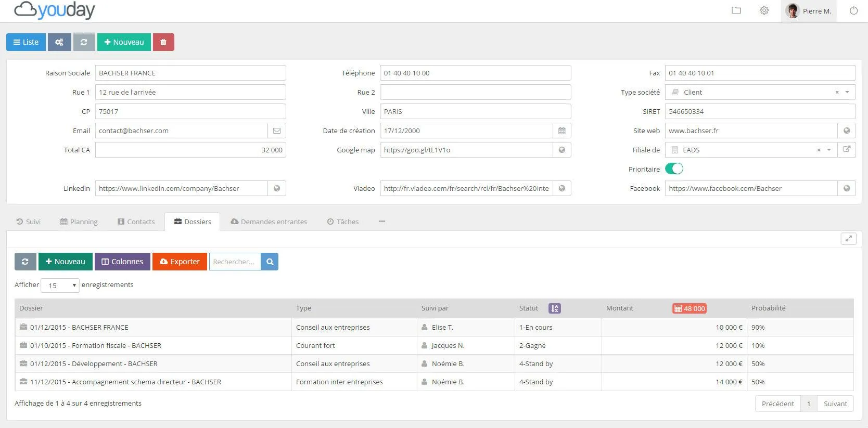
Task: Expand the Filiale de dropdown arrow
Action: coord(829,150)
